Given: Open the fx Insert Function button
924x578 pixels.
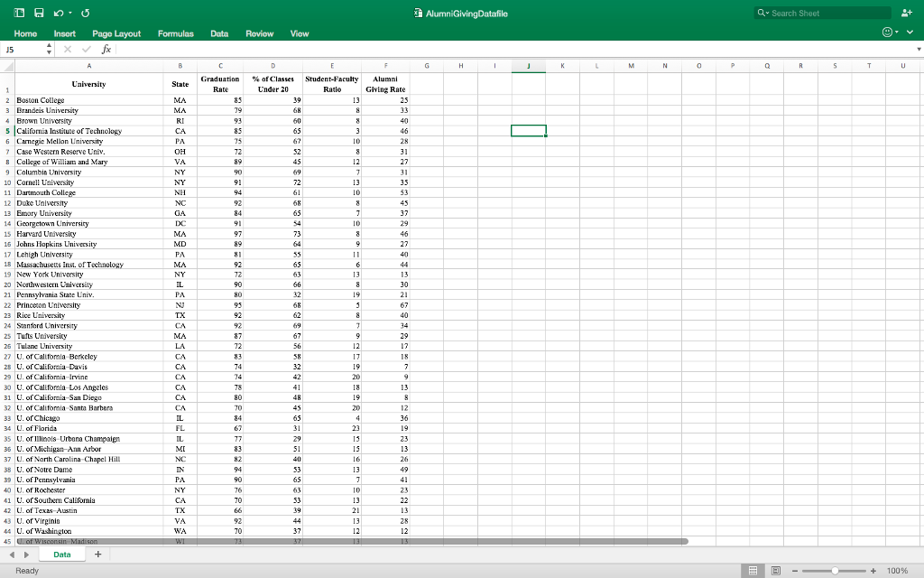Looking at the screenshot, I should pyautogui.click(x=106, y=50).
